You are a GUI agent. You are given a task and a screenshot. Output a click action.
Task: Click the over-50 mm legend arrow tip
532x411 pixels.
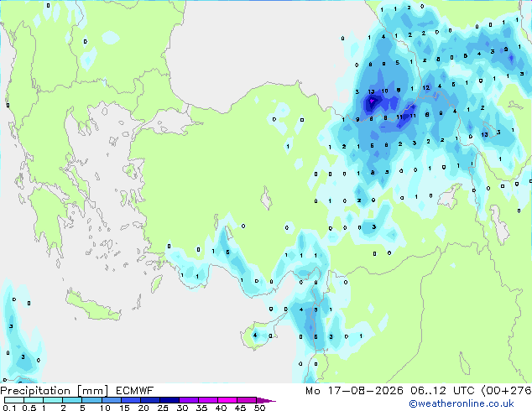(x=266, y=400)
